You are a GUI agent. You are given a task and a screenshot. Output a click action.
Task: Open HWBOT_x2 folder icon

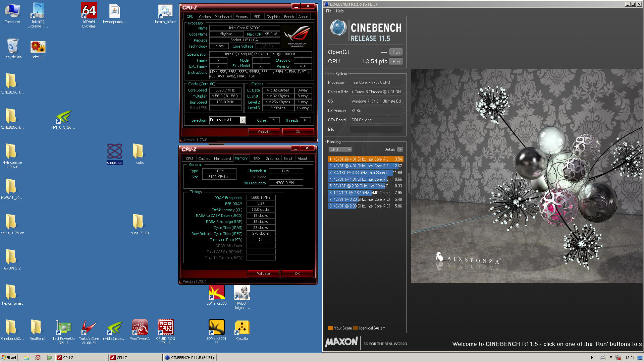click(12, 189)
